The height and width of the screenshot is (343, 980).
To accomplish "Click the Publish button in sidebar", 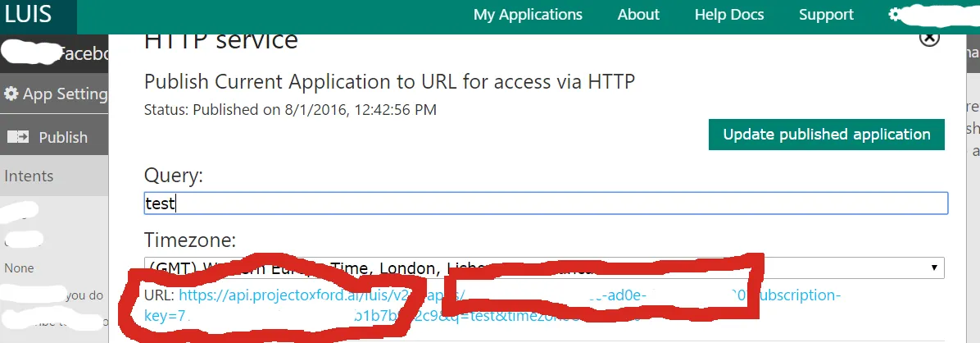I will (x=54, y=137).
